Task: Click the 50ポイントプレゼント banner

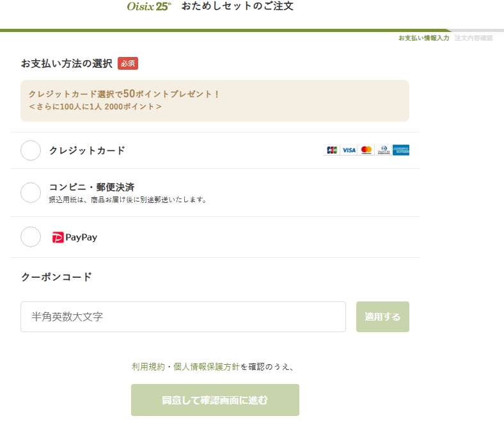Action: (215, 100)
